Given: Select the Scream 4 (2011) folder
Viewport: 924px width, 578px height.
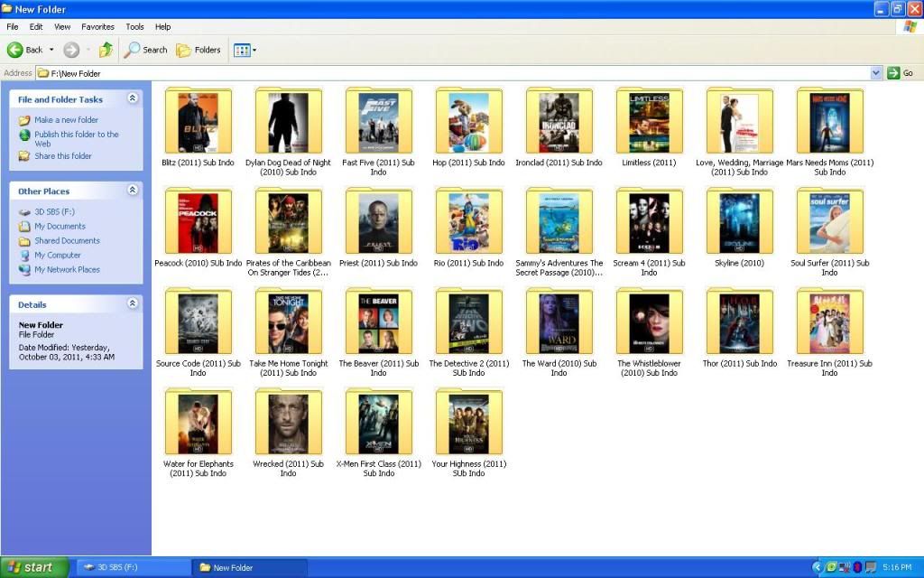Looking at the screenshot, I should click(x=649, y=232).
